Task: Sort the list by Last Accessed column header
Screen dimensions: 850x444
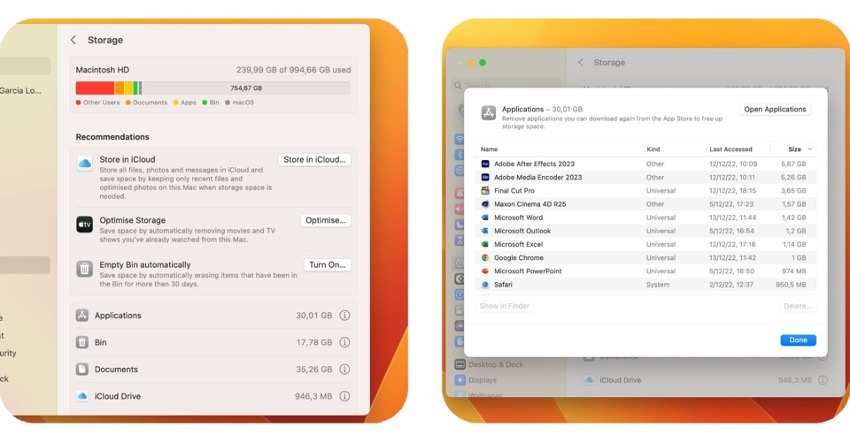Action: [730, 149]
